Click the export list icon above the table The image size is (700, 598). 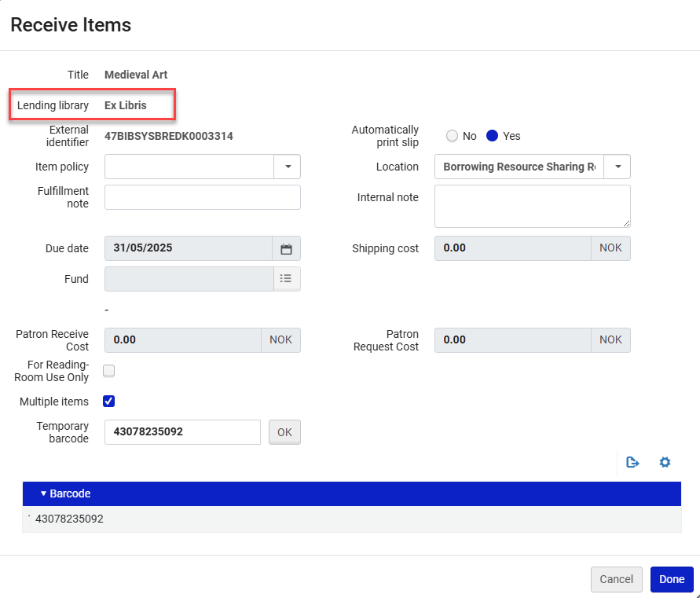click(632, 462)
